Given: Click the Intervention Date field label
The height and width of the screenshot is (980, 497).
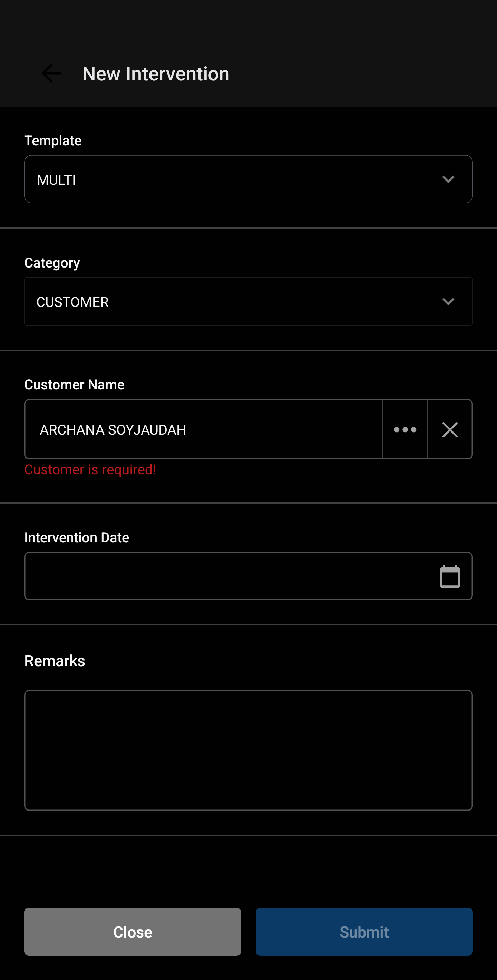Looking at the screenshot, I should click(x=76, y=537).
